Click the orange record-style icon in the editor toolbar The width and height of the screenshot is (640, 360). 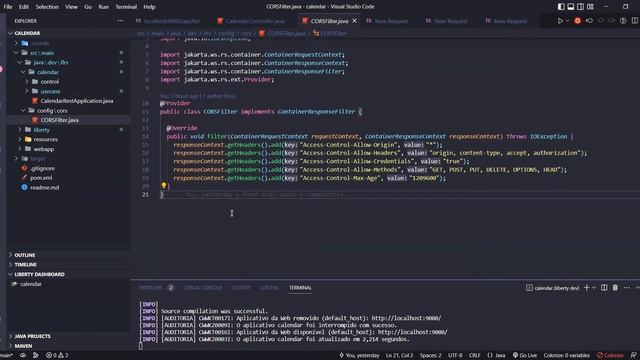578,21
